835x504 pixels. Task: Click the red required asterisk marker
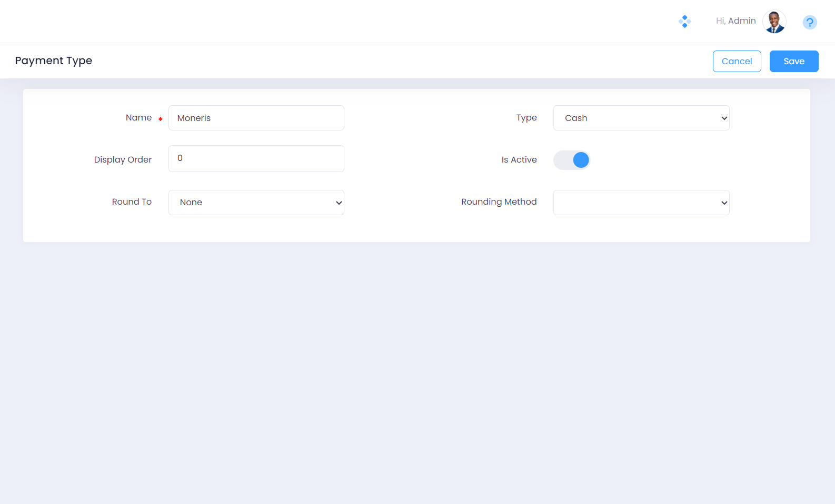click(x=161, y=119)
